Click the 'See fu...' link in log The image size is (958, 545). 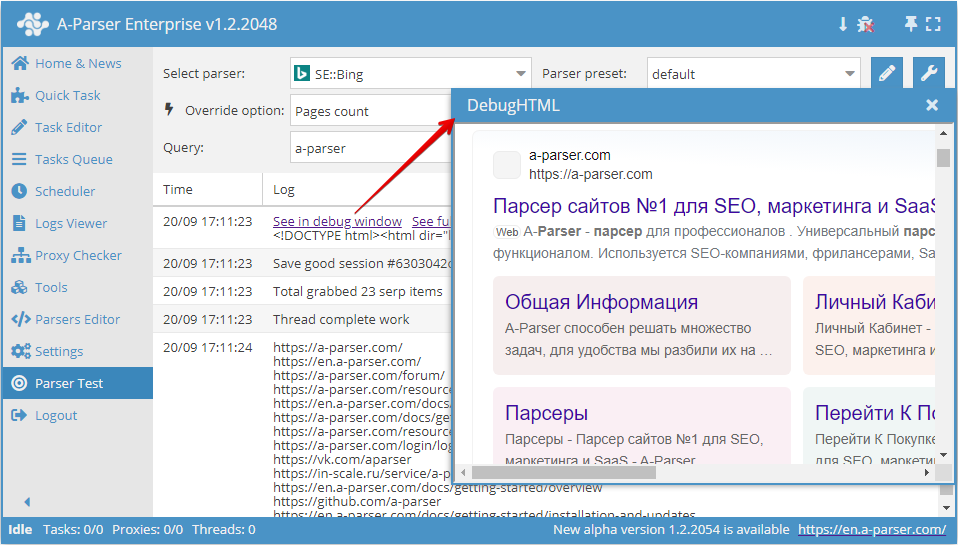coord(431,221)
